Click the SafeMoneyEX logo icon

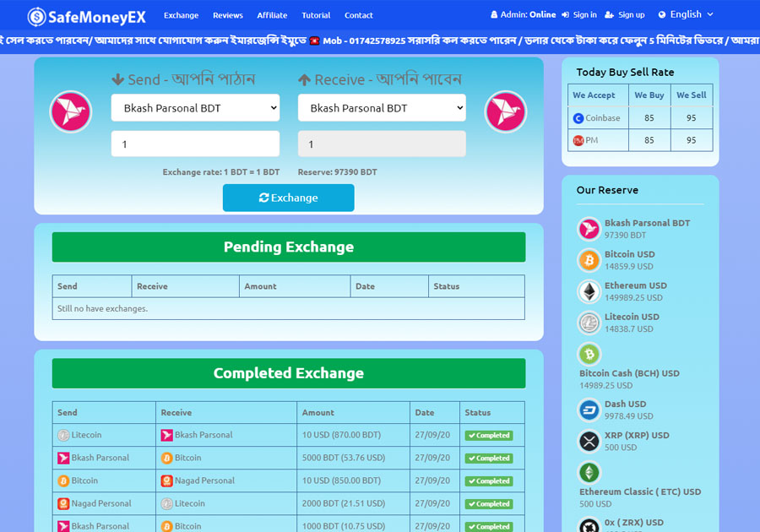(x=37, y=15)
